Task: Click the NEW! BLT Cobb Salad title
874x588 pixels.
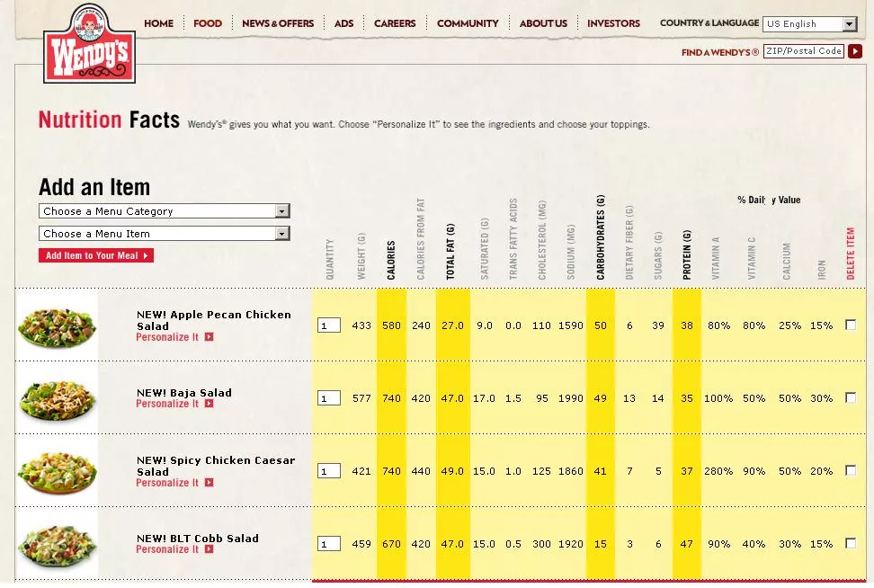Action: pos(197,539)
